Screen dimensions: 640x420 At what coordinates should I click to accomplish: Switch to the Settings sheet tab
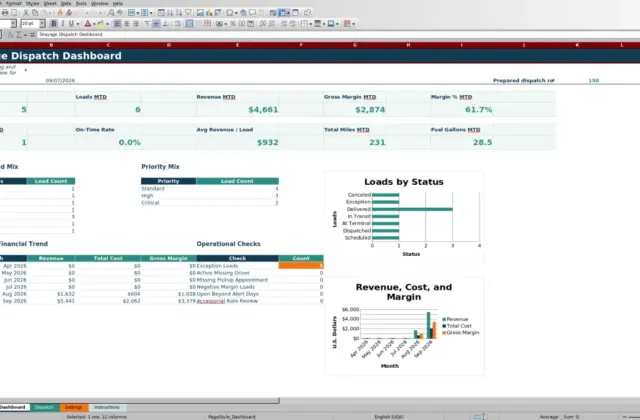[x=73, y=407]
